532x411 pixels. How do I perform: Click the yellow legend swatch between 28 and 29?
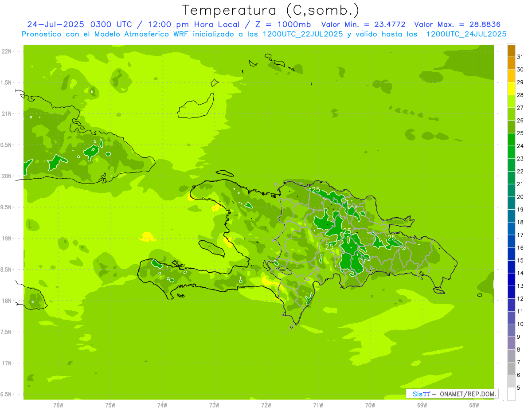(x=511, y=89)
